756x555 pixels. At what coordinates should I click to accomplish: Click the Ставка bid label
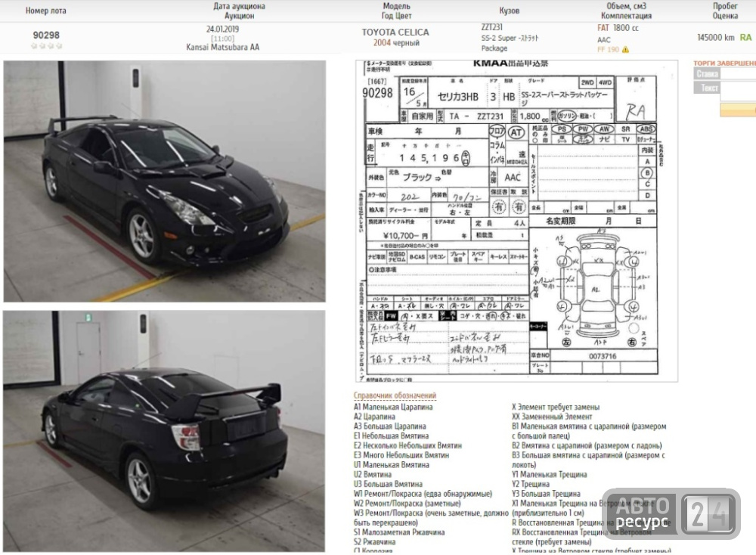click(x=707, y=74)
